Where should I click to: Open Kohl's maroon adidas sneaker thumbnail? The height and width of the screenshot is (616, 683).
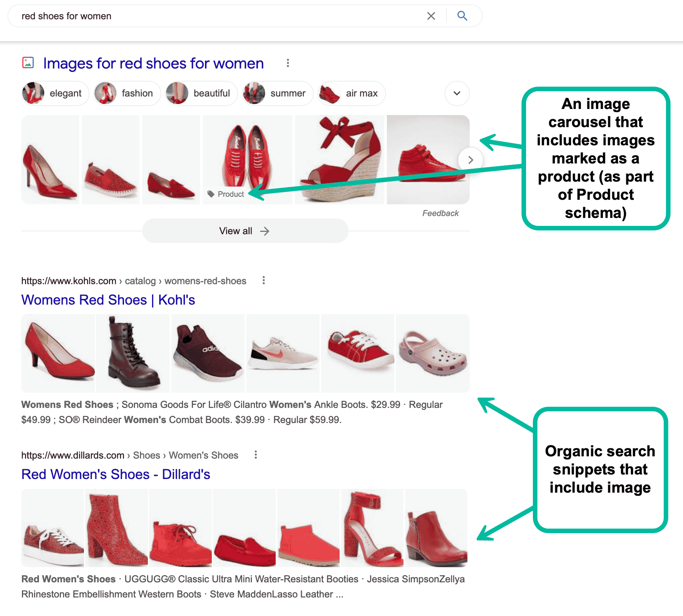208,353
